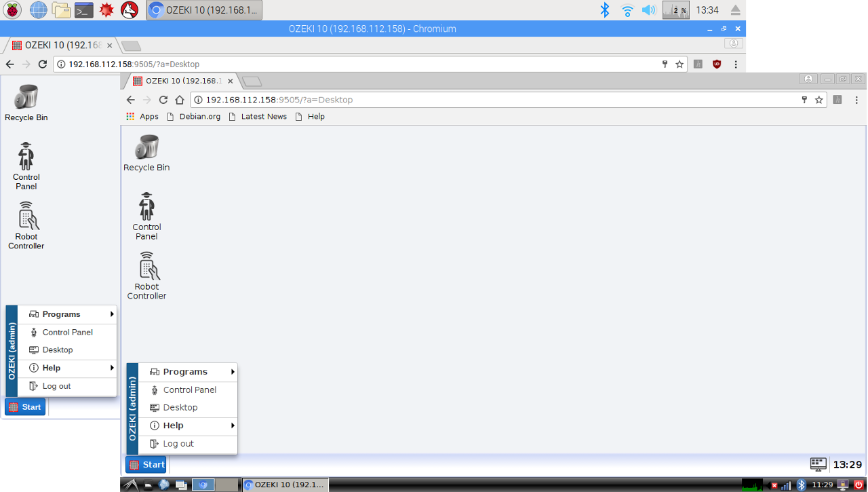Open the Latest News bookmark link

[x=264, y=116]
